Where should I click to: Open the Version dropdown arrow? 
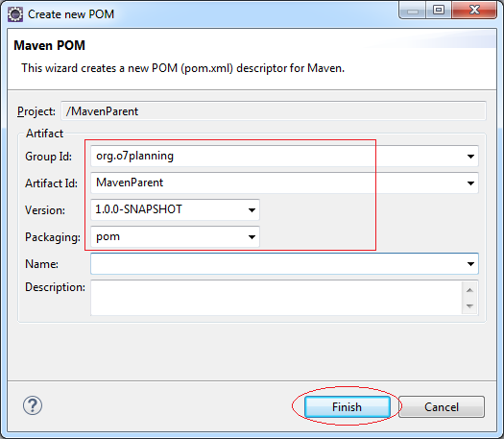(252, 210)
